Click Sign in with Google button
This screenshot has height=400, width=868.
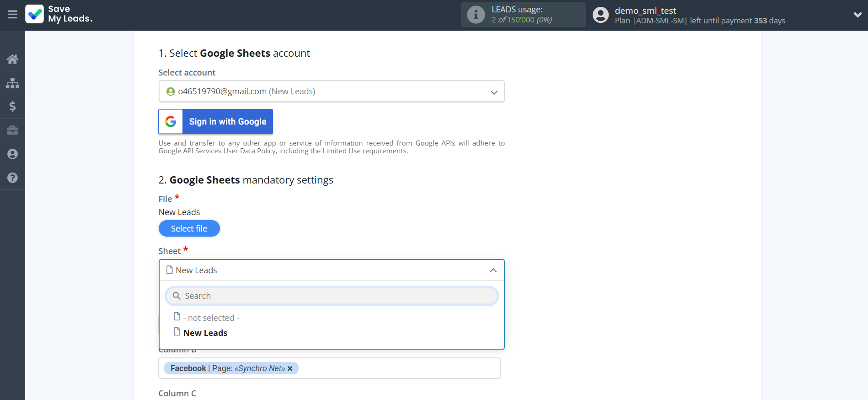216,122
